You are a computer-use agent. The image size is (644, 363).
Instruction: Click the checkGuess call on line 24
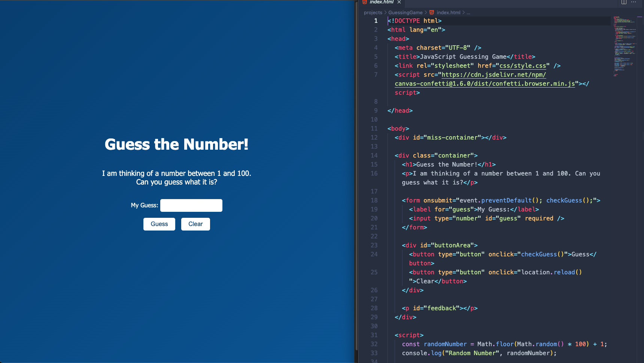pos(542,254)
